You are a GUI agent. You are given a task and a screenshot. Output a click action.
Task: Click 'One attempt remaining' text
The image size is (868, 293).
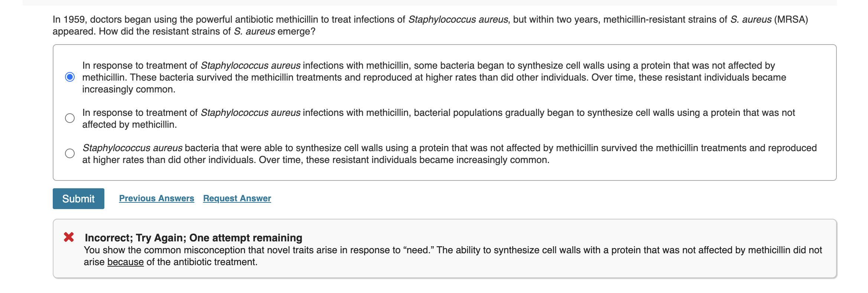tap(245, 237)
